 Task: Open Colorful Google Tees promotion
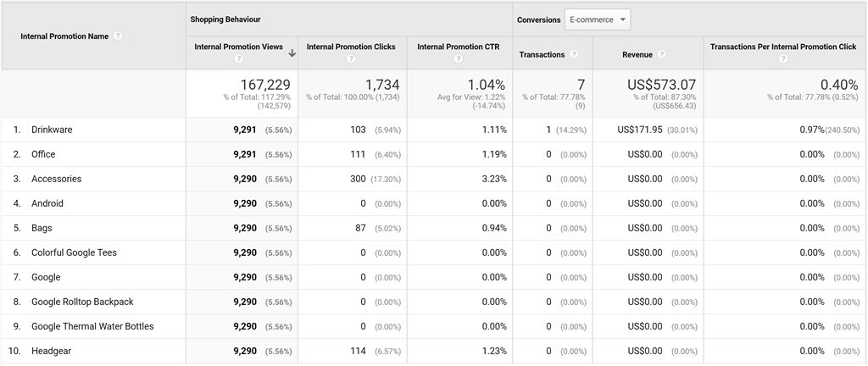click(75, 252)
